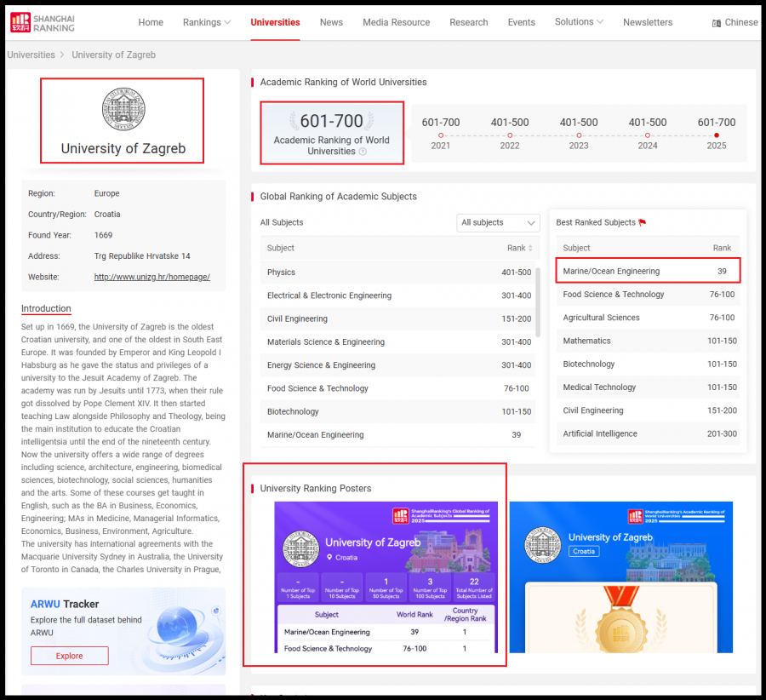The width and height of the screenshot is (766, 700).
Task: Open the unizg.hr homepage link
Action: (151, 277)
